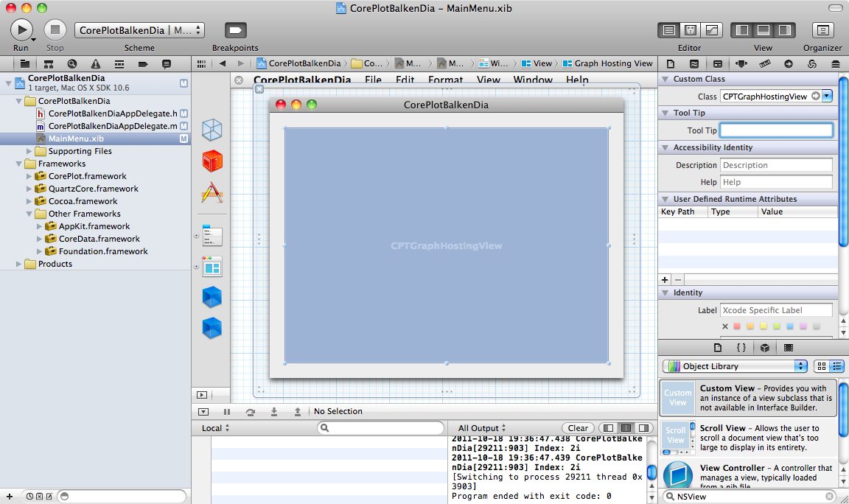
Task: Switch object library to icon grid view
Action: coord(822,366)
